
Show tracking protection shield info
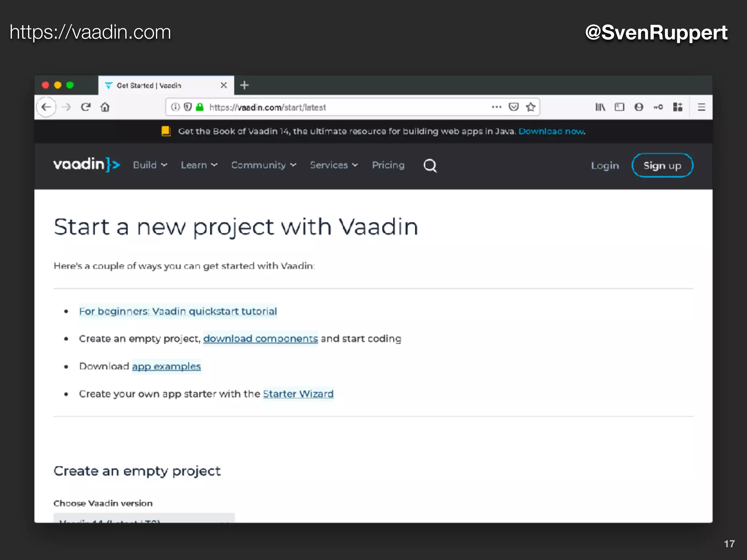[188, 107]
